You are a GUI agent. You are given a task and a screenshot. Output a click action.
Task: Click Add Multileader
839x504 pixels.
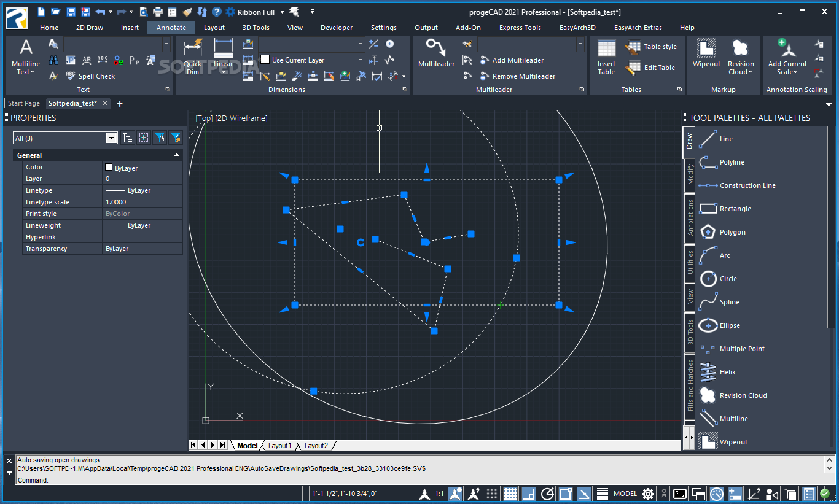click(x=512, y=60)
